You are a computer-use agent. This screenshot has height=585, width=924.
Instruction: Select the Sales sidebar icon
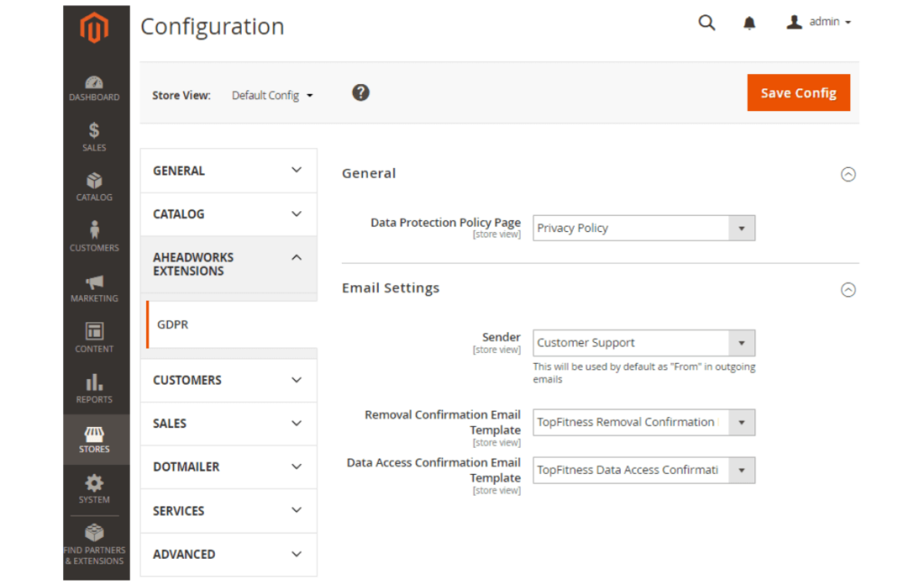pos(94,137)
